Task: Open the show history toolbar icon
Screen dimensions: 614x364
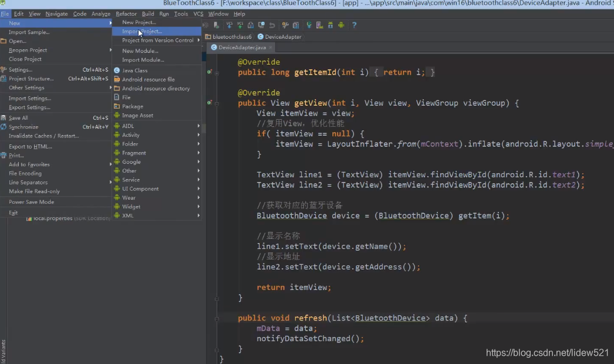Action: coord(262,25)
